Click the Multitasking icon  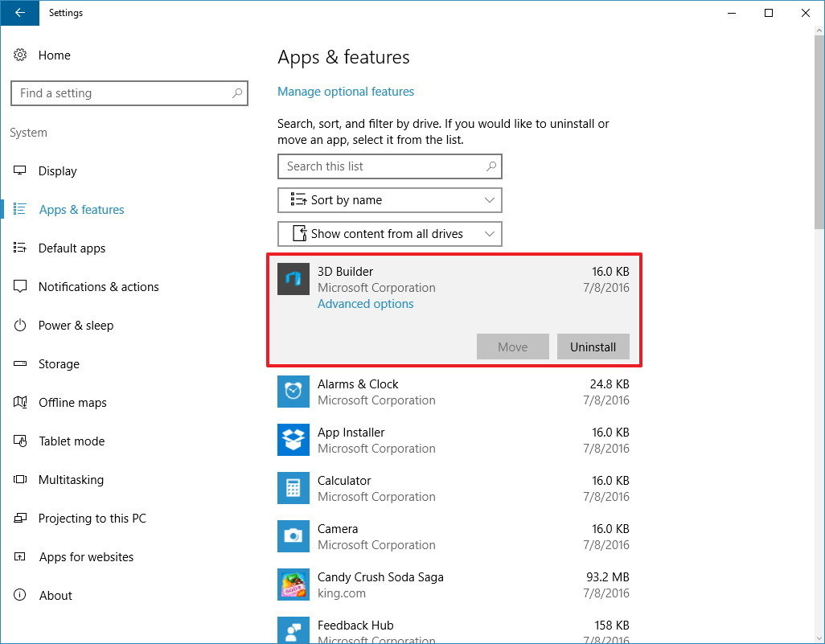(x=20, y=479)
